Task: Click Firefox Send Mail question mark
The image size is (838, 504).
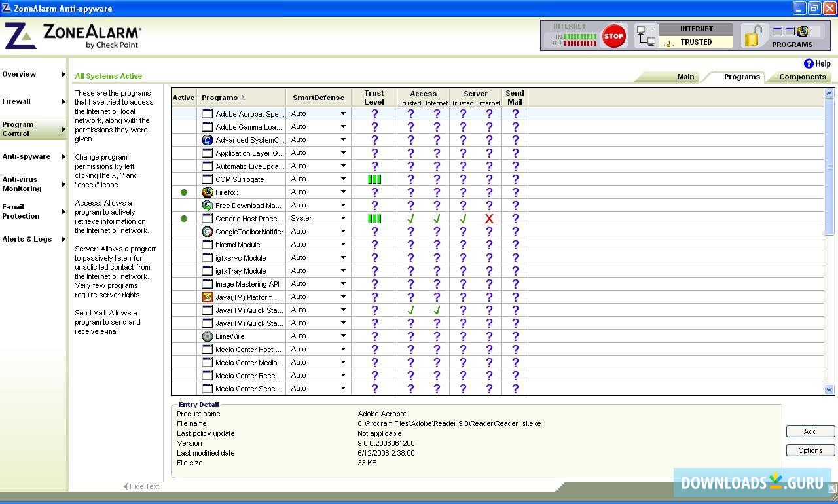Action: click(x=515, y=192)
